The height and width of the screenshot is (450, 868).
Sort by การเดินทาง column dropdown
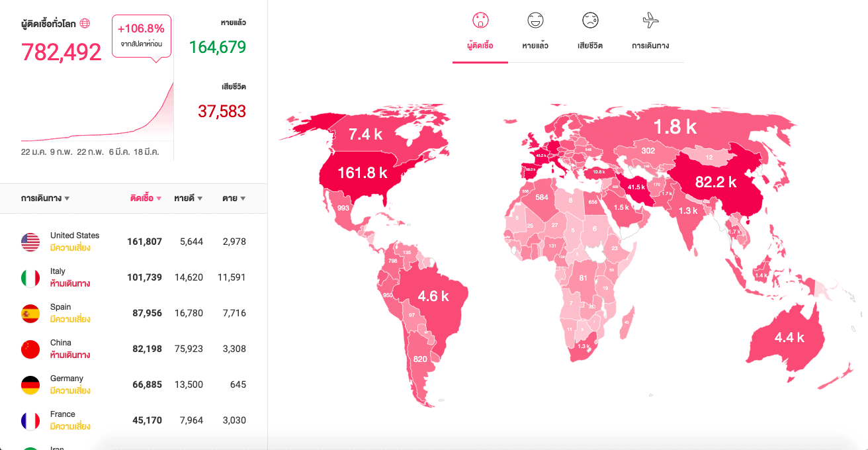point(45,199)
